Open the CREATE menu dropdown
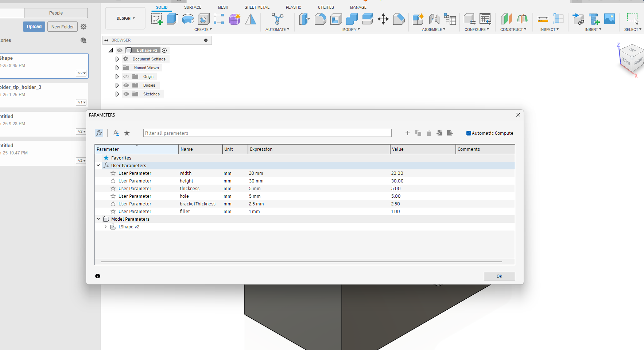Image resolution: width=644 pixels, height=350 pixels. click(x=203, y=30)
